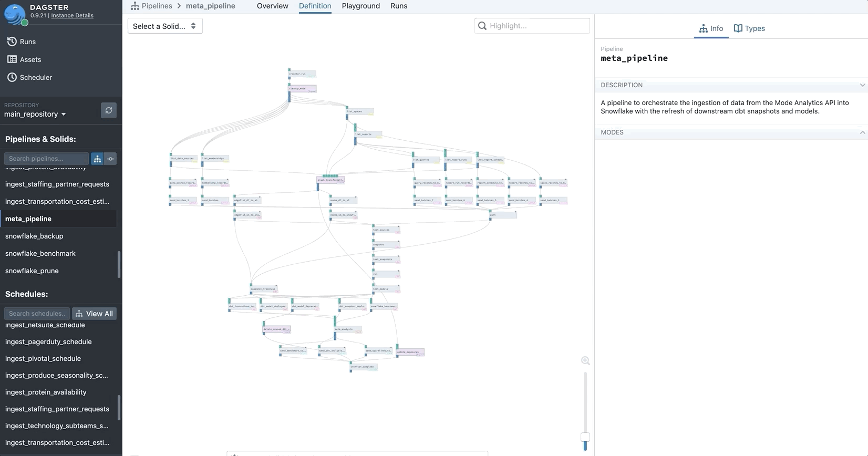
Task: Select the cronitor_run solid node
Action: (x=303, y=74)
